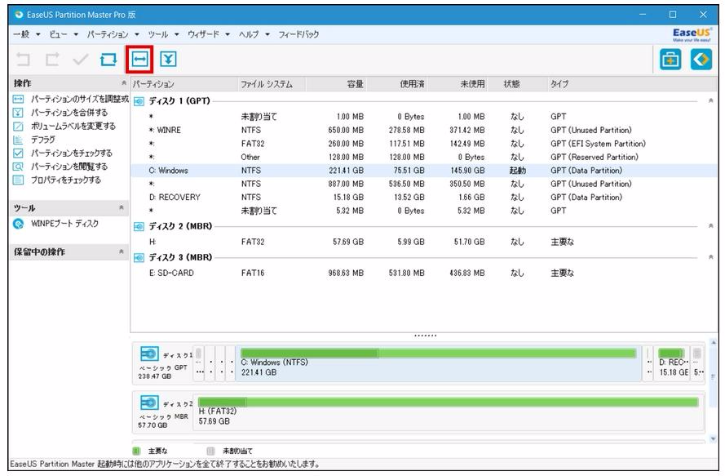725x476 pixels.
Task: Open the パーティション menu
Action: [x=113, y=34]
